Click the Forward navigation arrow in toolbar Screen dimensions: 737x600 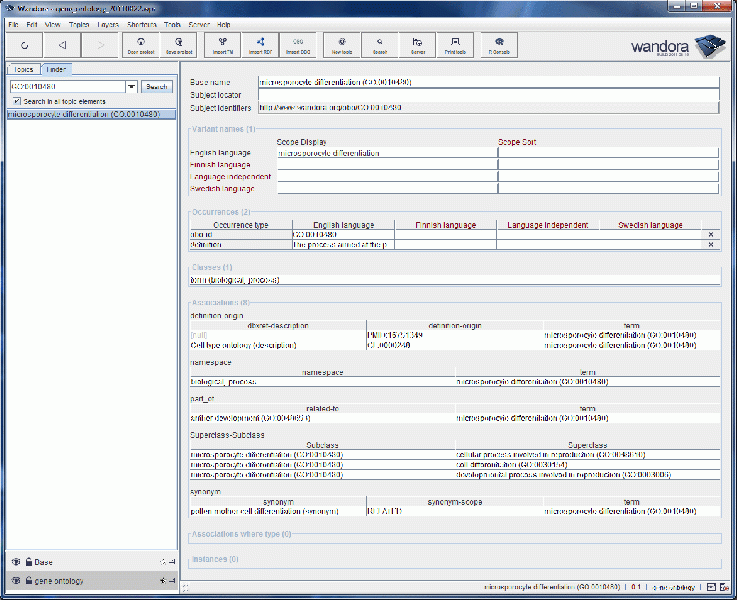[x=100, y=44]
